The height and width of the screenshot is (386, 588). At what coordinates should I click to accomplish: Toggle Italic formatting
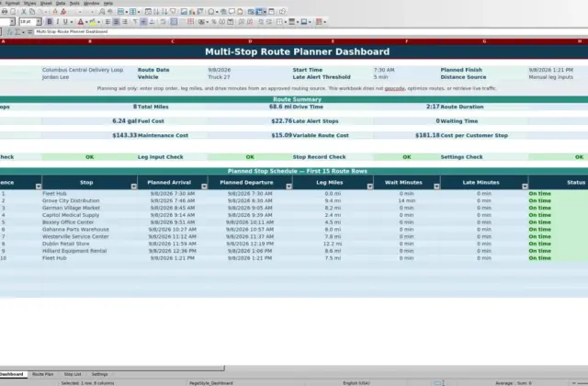coord(57,22)
